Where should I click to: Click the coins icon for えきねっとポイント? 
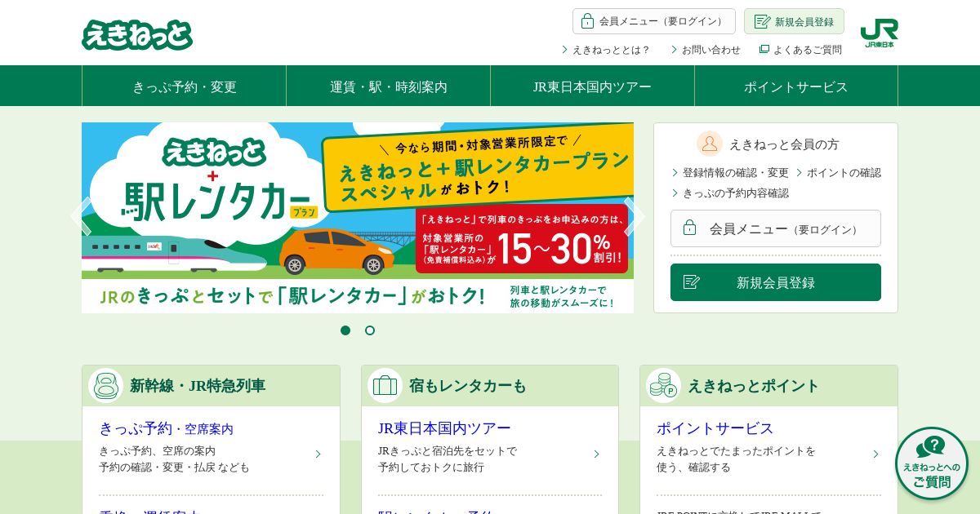click(663, 386)
